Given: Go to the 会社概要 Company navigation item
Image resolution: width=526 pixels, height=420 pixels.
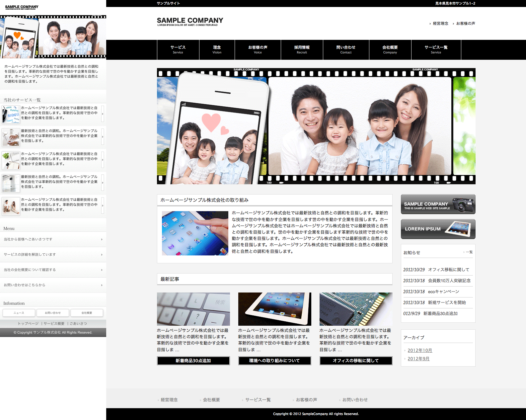Looking at the screenshot, I should [x=390, y=49].
